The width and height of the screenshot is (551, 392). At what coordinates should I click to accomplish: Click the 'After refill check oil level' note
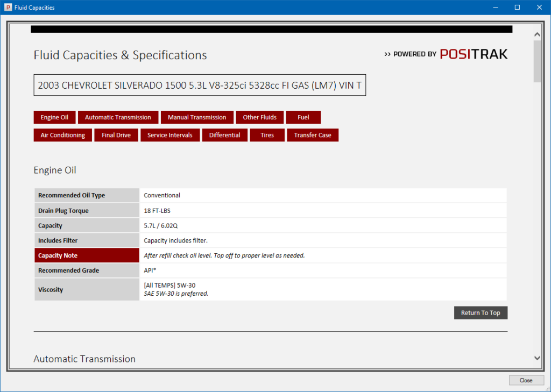coord(224,256)
